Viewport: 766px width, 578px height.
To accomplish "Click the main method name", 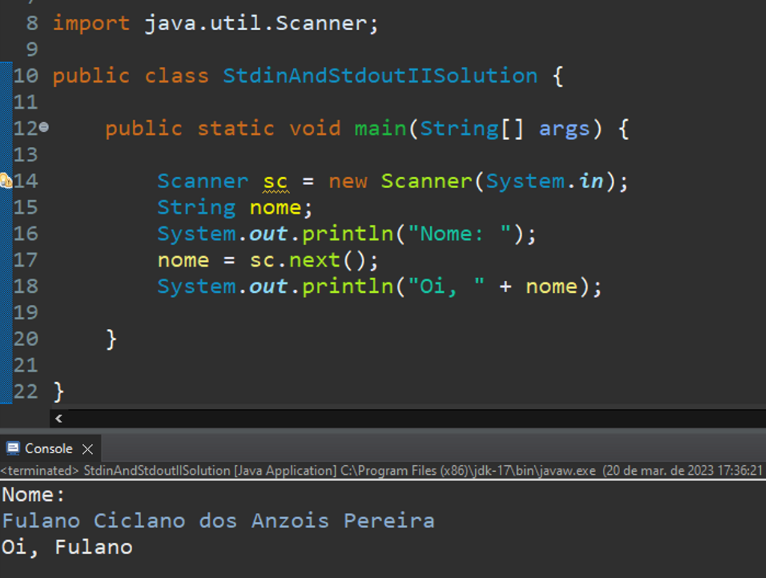I will point(380,128).
